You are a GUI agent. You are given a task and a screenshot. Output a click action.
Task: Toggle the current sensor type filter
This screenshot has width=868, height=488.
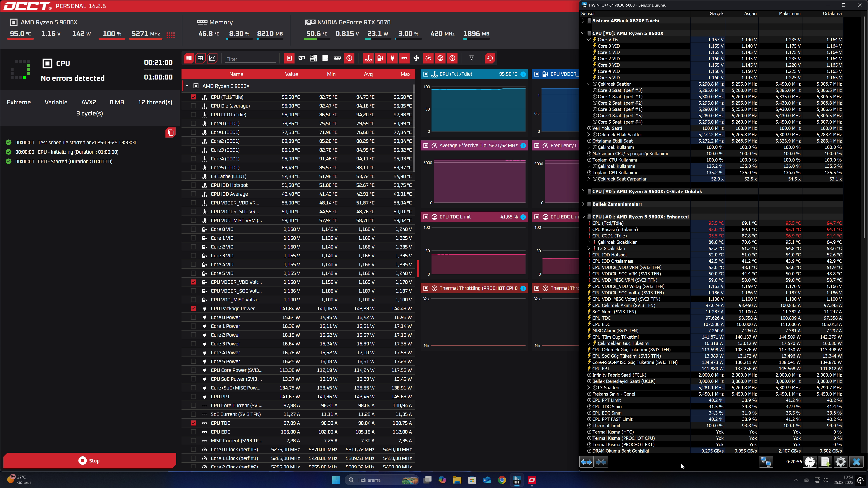(x=404, y=58)
